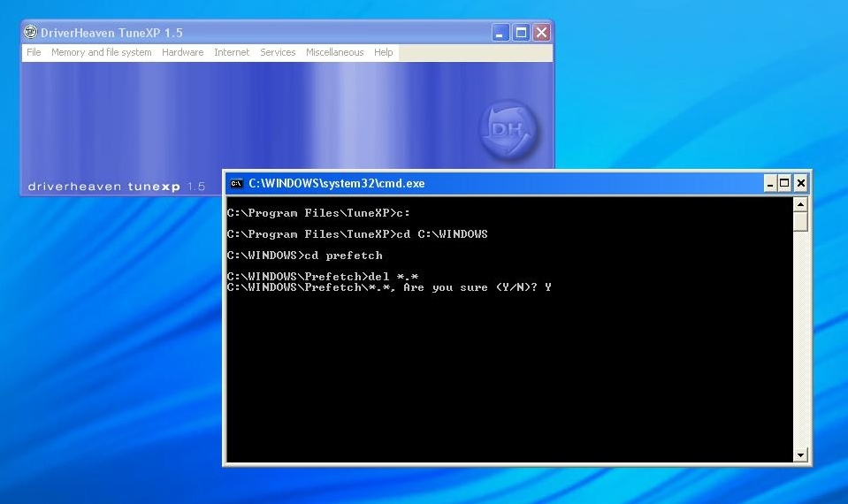Click the DH globe logo in TuneXP

tap(508, 133)
